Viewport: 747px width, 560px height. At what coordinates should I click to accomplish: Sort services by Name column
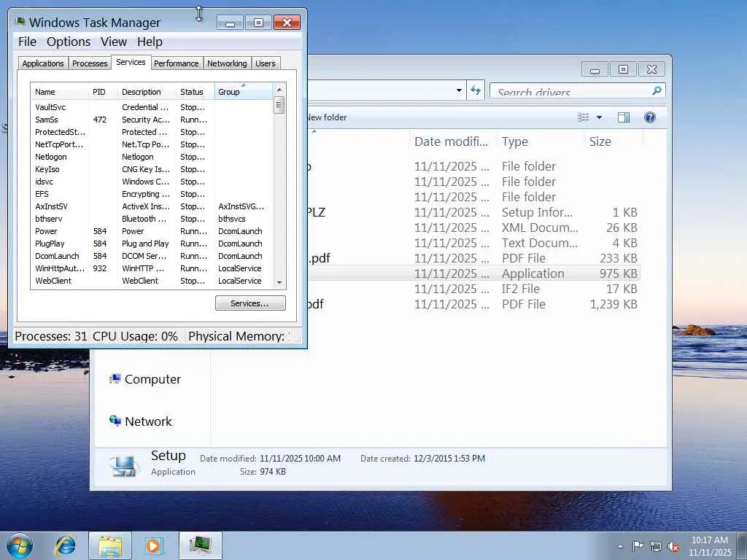[60, 92]
